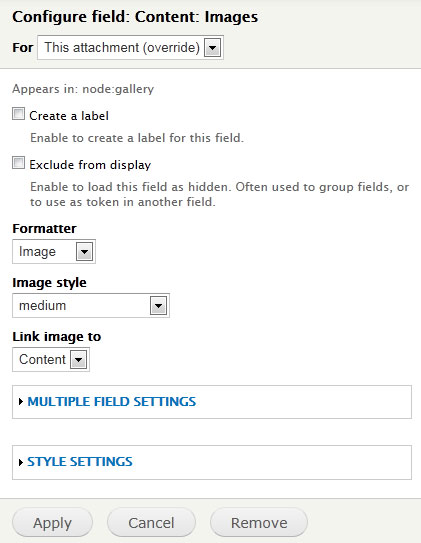This screenshot has height=543, width=421.
Task: Expand the STYLE SETTINGS section
Action: coord(80,462)
